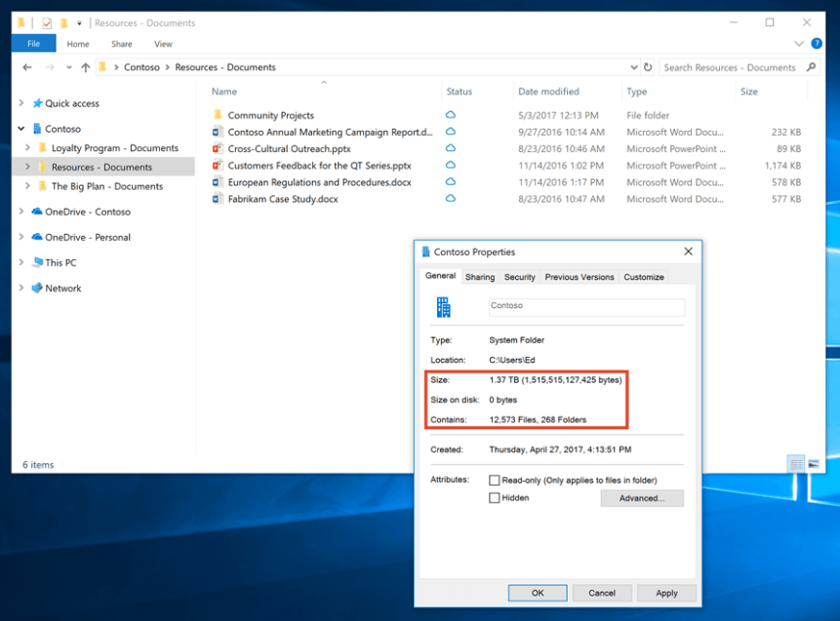Toggle the Read-only checkbox
Image resolution: width=840 pixels, height=621 pixels.
coord(495,481)
